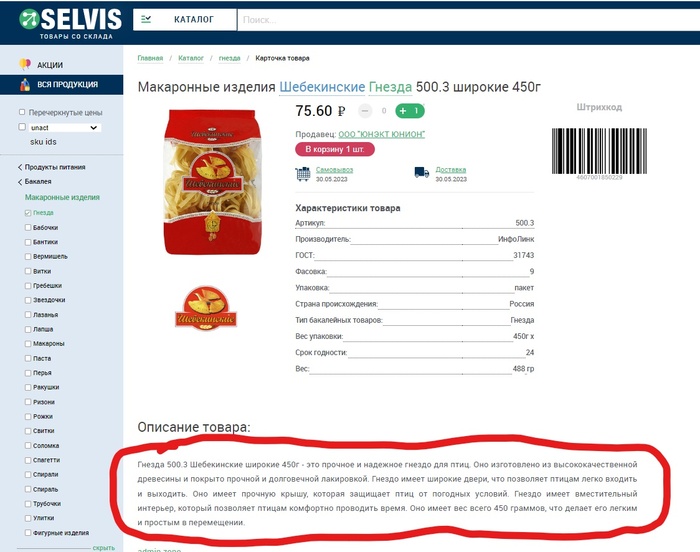Decrease quantity with the minus button

(x=365, y=111)
